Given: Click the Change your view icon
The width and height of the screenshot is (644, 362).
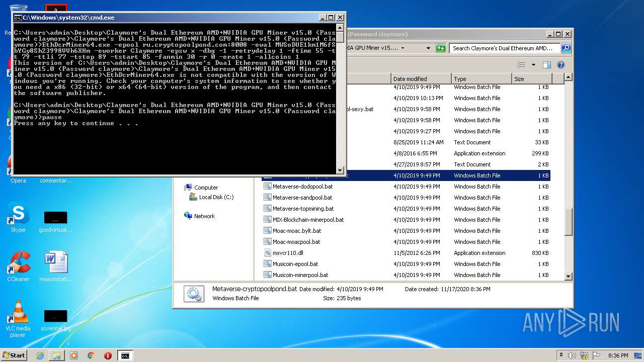Looking at the screenshot, I should click(521, 65).
